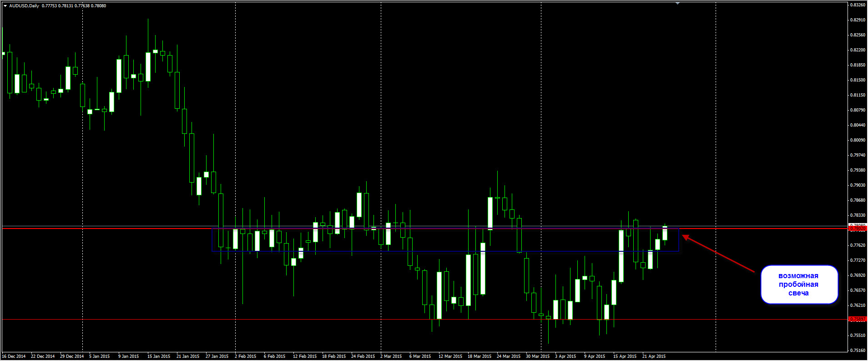Click the red 0.78020 price label
868x361 pixels.
click(x=858, y=229)
